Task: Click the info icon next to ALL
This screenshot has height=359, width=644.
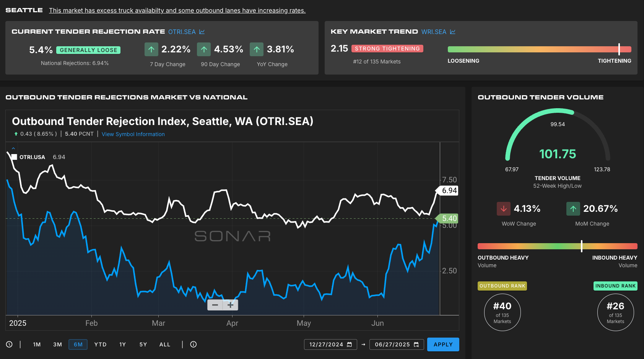Action: pyautogui.click(x=194, y=344)
